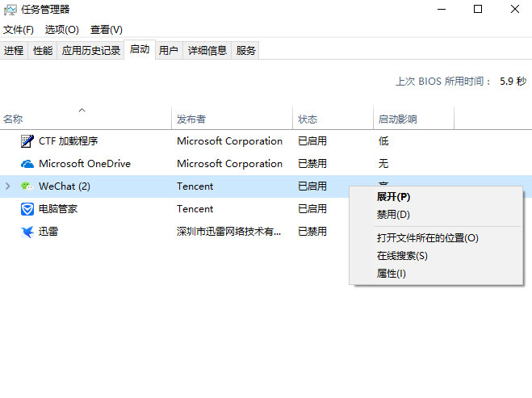Sort by the 状态 column header
532x398 pixels.
pos(333,119)
